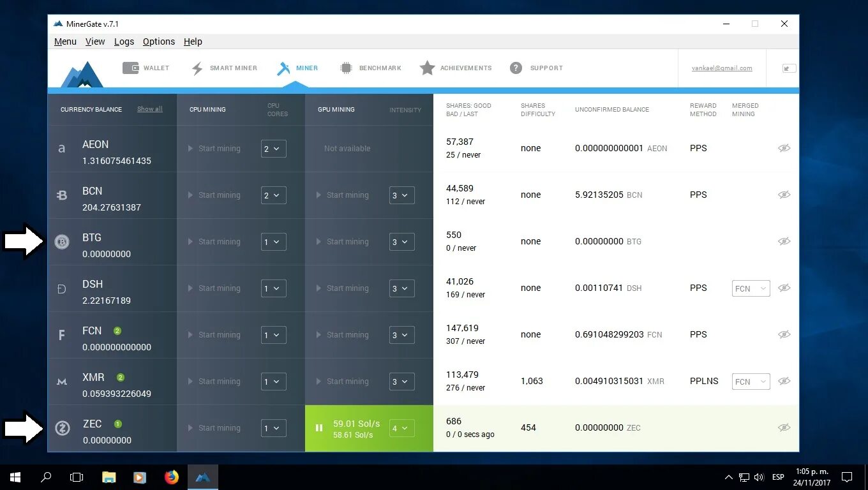
Task: Click the XMR Monero icon
Action: tap(62, 382)
